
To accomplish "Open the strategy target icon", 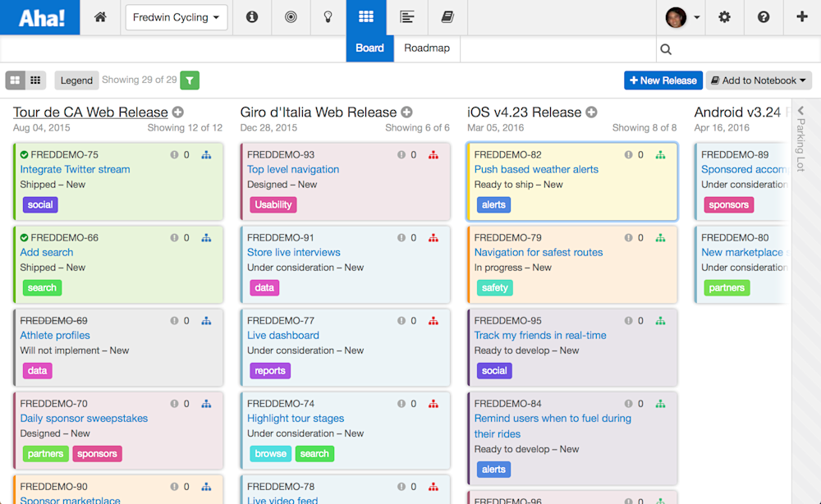I will point(291,17).
